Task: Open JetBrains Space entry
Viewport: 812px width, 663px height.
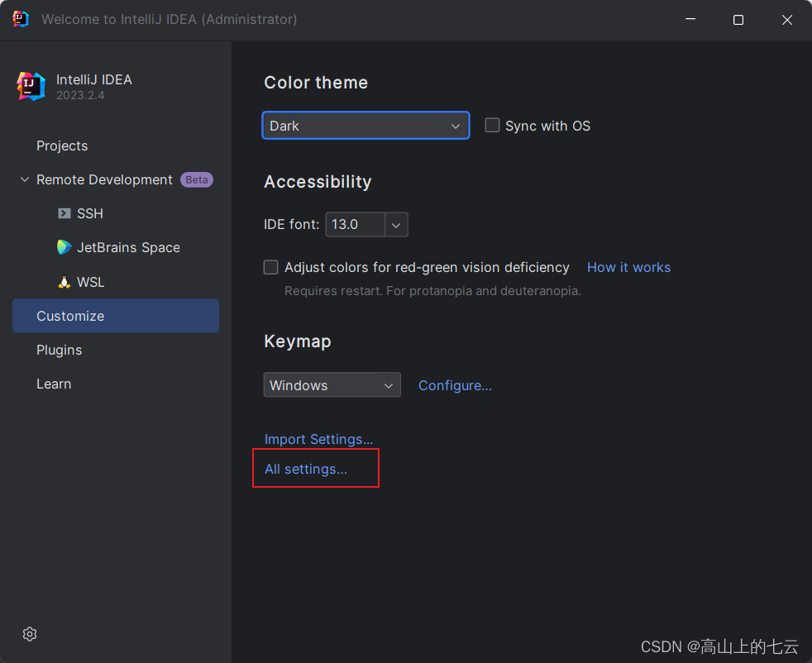Action: 128,247
